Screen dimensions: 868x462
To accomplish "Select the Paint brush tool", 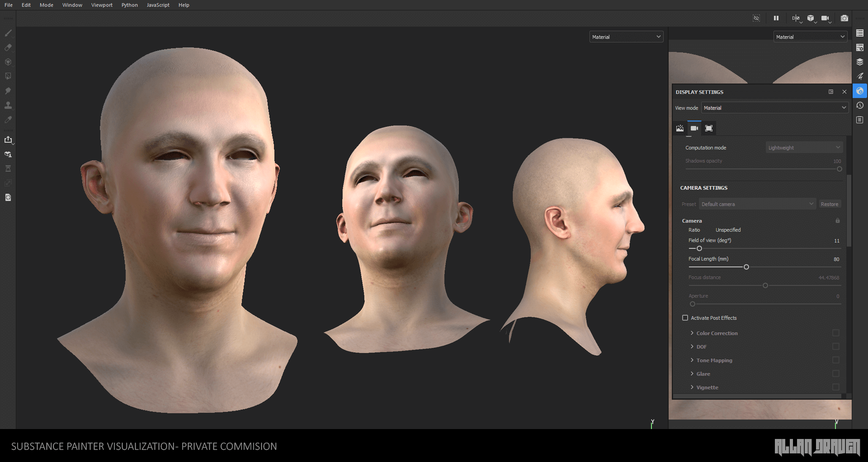I will [8, 33].
